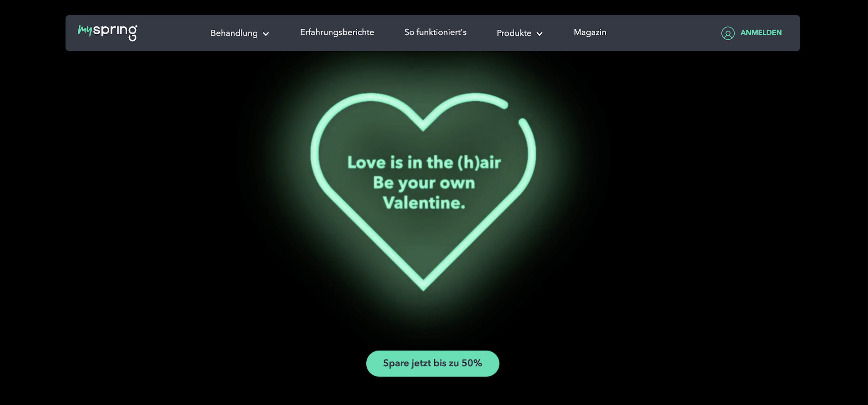Visit the Magazin section
Image resolution: width=868 pixels, height=405 pixels.
(x=590, y=32)
